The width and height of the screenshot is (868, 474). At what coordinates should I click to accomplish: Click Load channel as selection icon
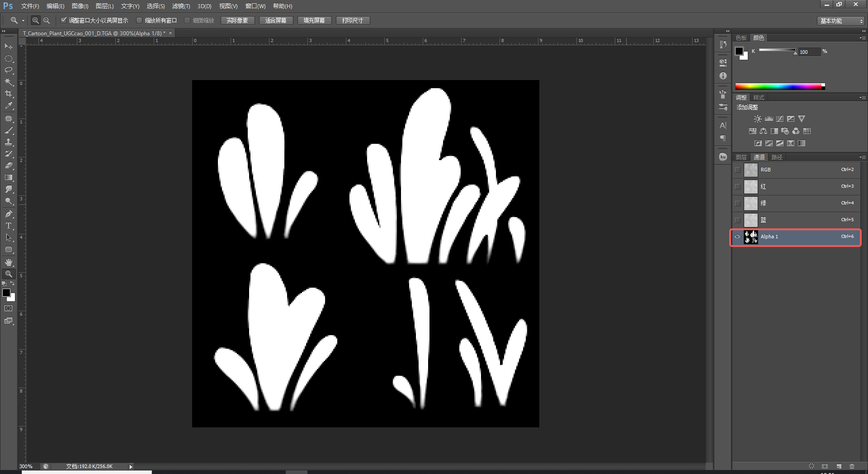pos(811,466)
